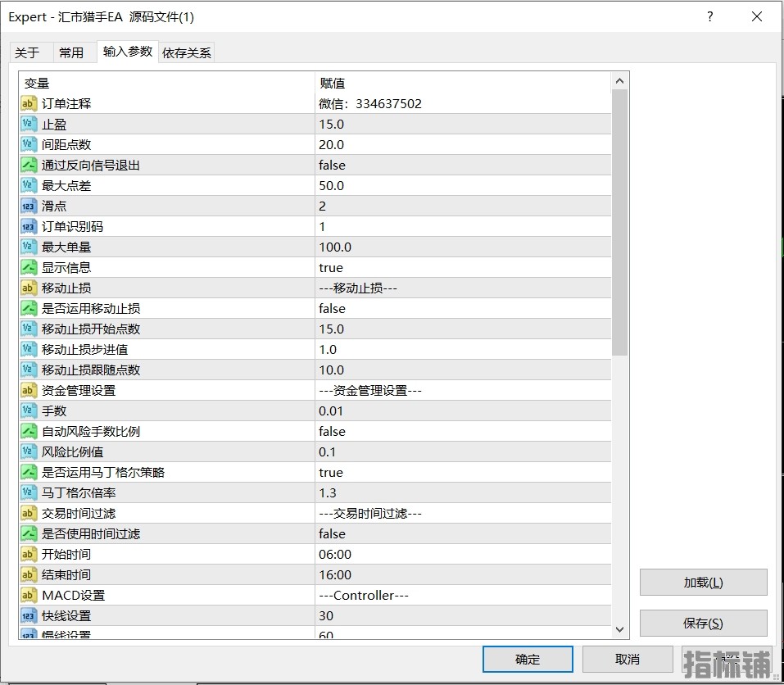Click the 变量 column header

[37, 83]
